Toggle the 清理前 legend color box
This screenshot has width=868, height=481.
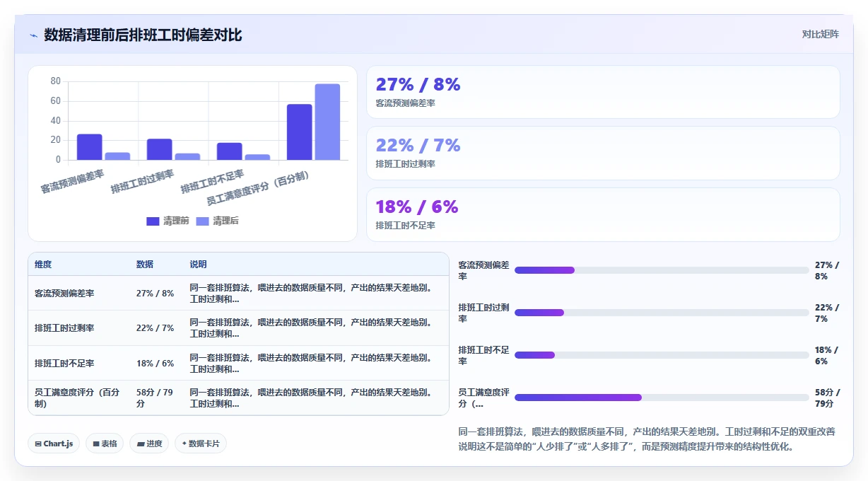153,221
